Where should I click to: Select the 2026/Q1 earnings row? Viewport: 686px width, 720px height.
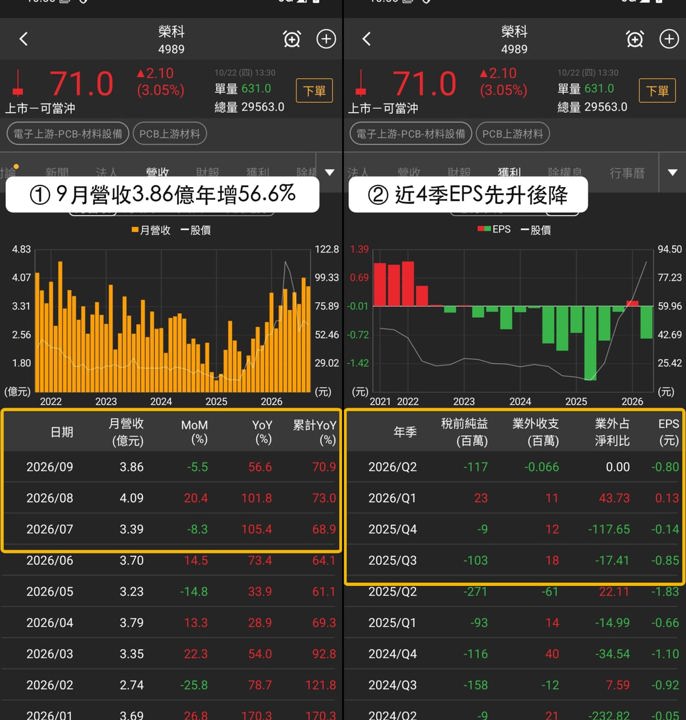pyautogui.click(x=515, y=498)
